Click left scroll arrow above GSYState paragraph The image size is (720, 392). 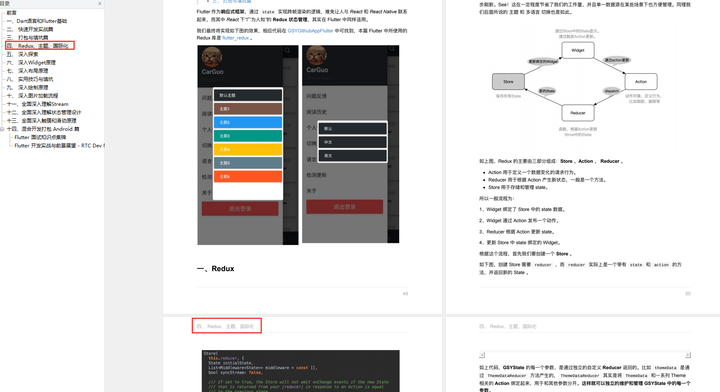(482, 355)
